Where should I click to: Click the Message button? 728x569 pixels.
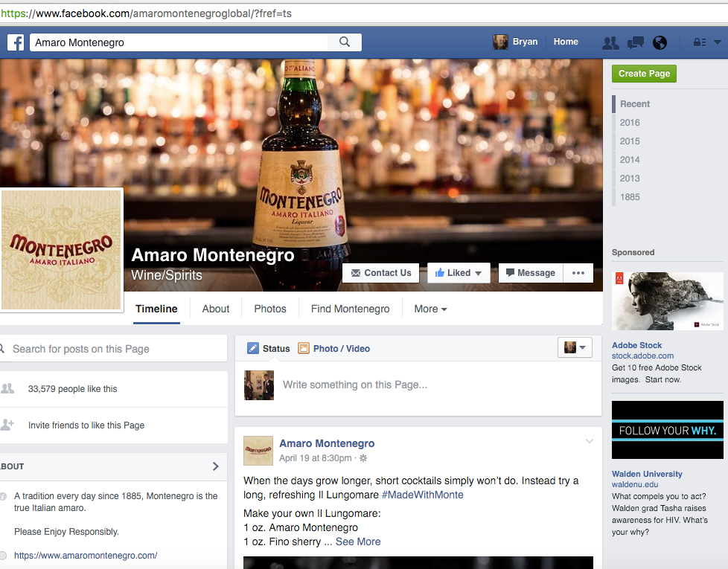[x=531, y=273]
